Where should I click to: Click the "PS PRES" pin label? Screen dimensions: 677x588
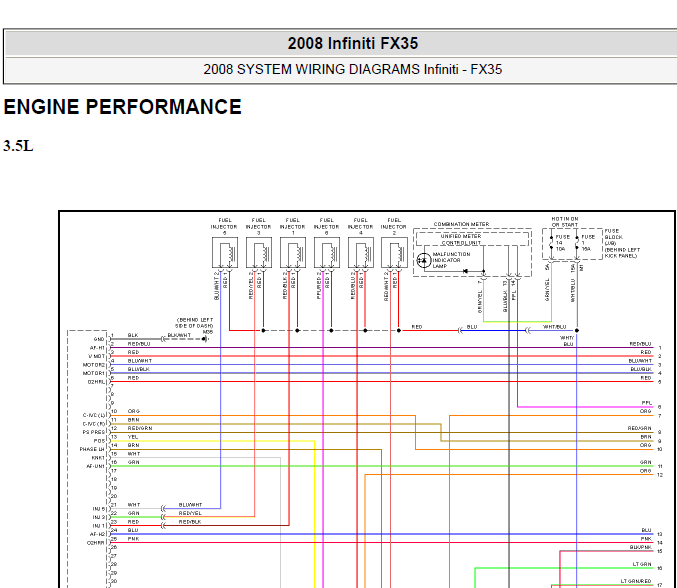[x=94, y=432]
